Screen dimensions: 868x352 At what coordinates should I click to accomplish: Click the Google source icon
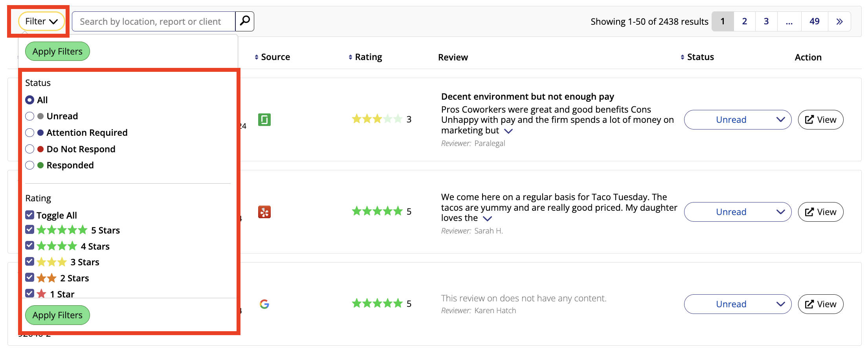tap(264, 304)
